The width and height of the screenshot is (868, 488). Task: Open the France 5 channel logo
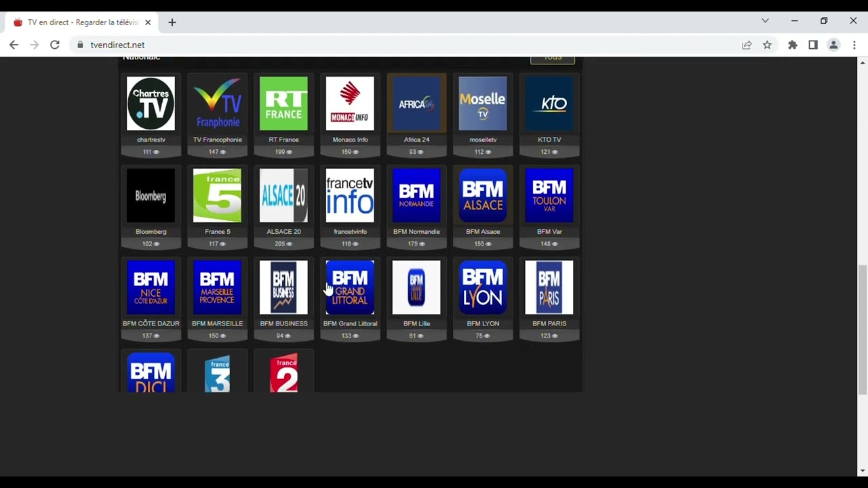coord(217,195)
